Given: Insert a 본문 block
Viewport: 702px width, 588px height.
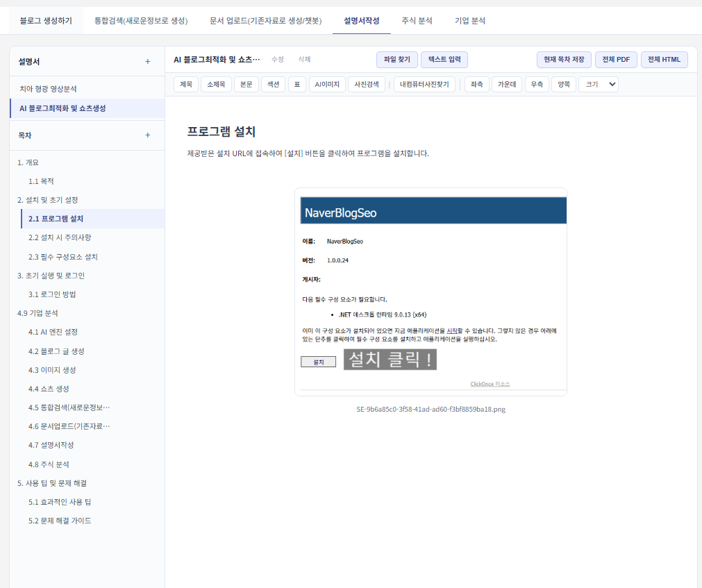Looking at the screenshot, I should click(246, 84).
